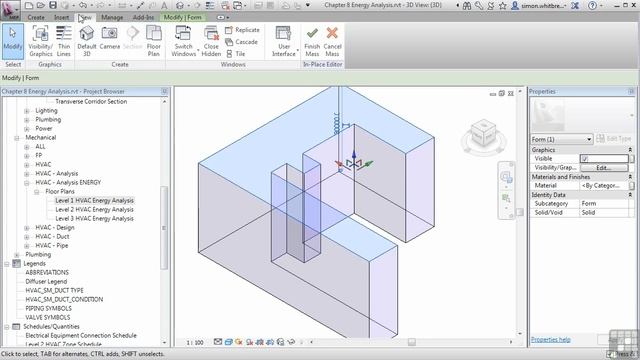Open the View ribbon tab
640x360 pixels.
point(86,18)
